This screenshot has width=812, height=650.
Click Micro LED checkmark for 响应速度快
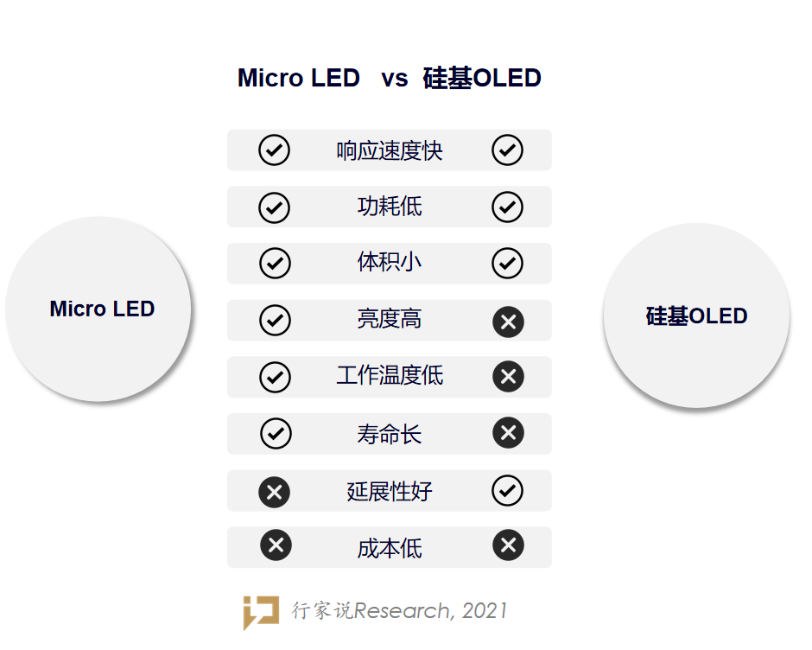(274, 150)
